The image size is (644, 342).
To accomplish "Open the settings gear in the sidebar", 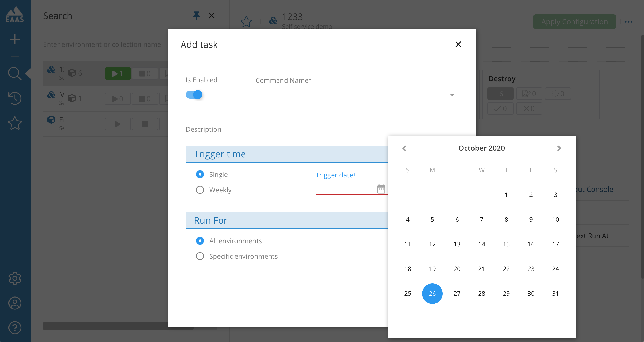I will pyautogui.click(x=15, y=278).
